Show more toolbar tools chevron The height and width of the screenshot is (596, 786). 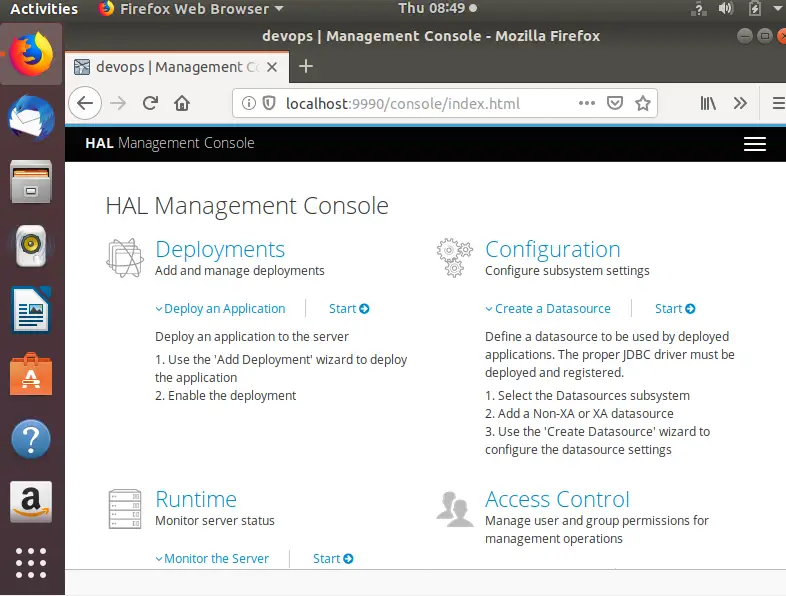coord(740,103)
